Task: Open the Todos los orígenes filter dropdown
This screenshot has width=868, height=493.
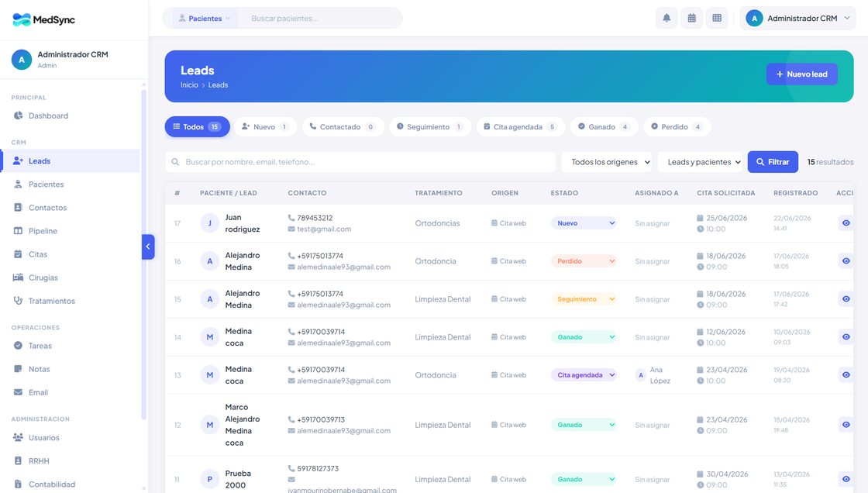Action: click(x=607, y=162)
